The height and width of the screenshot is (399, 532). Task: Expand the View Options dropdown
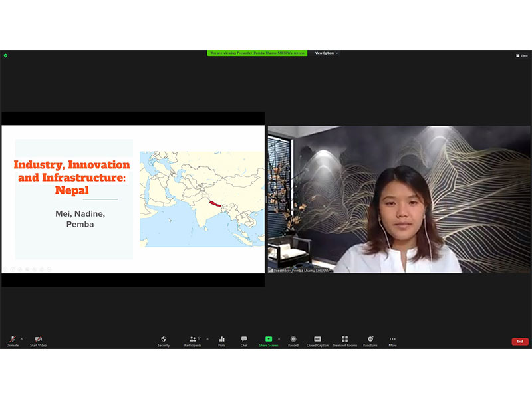coord(326,53)
